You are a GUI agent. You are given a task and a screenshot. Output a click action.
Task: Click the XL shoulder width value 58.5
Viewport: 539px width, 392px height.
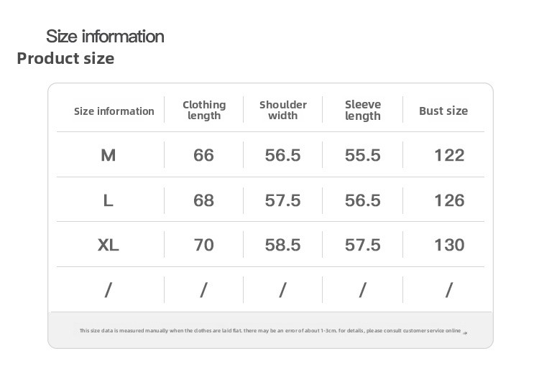click(x=282, y=245)
